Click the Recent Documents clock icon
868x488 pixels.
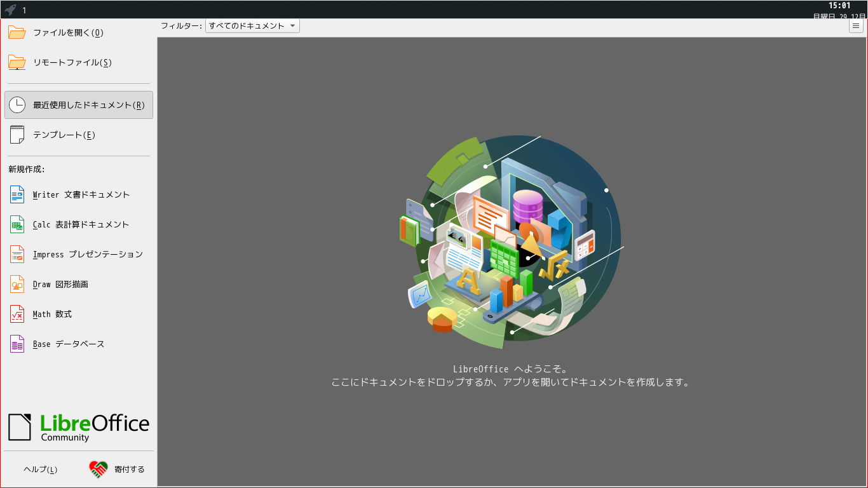(x=17, y=105)
